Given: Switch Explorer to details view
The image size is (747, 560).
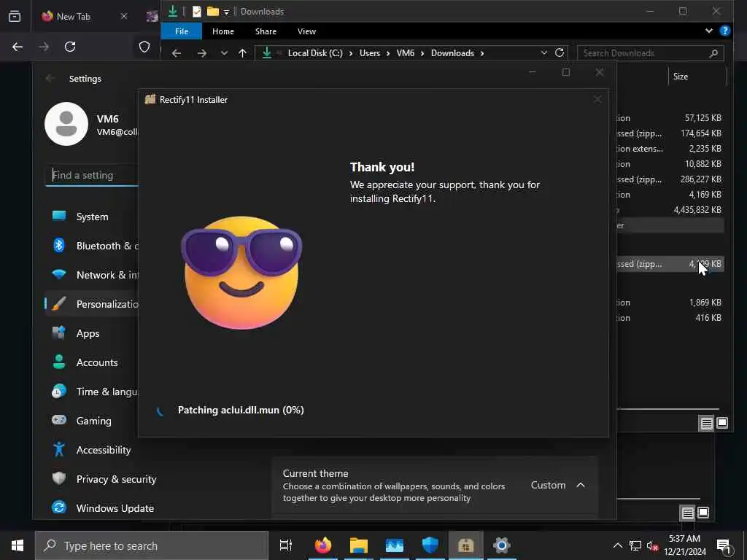Looking at the screenshot, I should [x=706, y=424].
